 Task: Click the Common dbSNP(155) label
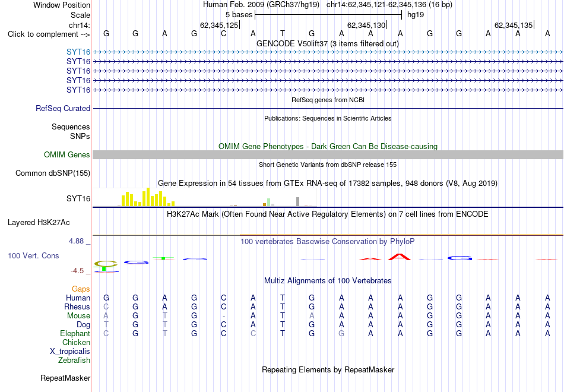52,173
